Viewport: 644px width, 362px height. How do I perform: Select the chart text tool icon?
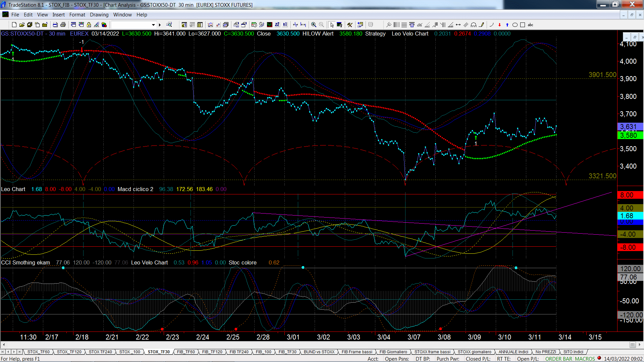pos(339,25)
